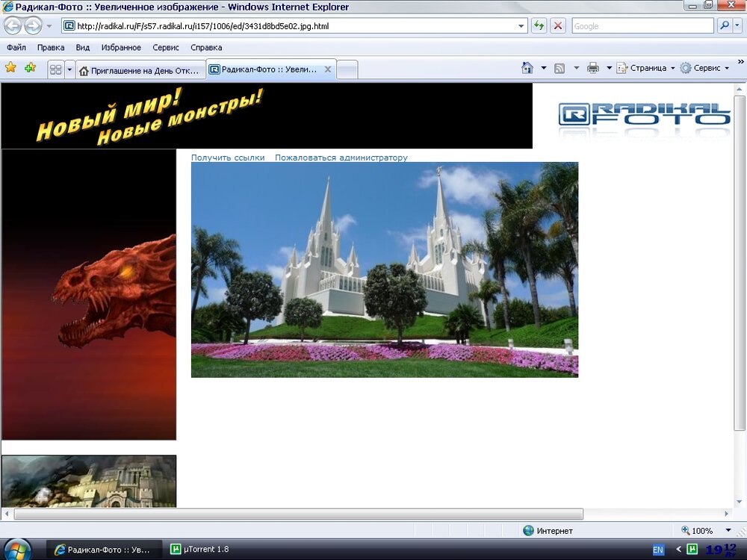Open Quick Tabs view
This screenshot has height=560, width=747.
point(55,67)
